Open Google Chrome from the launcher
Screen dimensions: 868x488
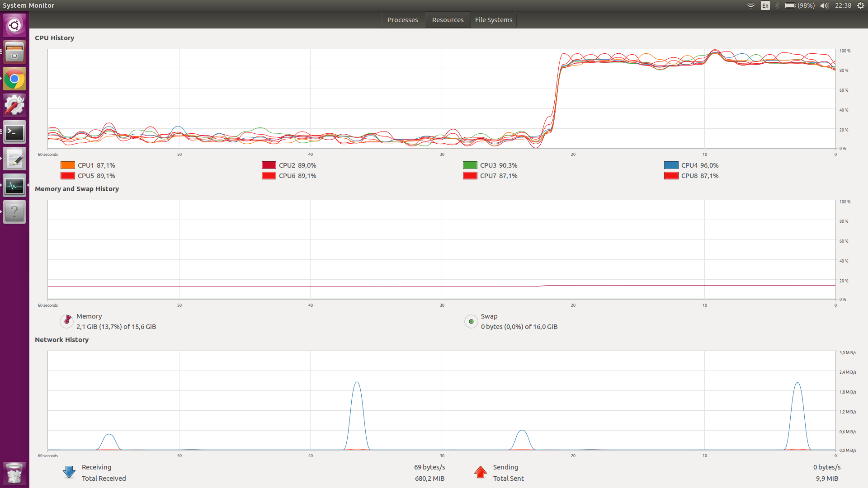14,78
